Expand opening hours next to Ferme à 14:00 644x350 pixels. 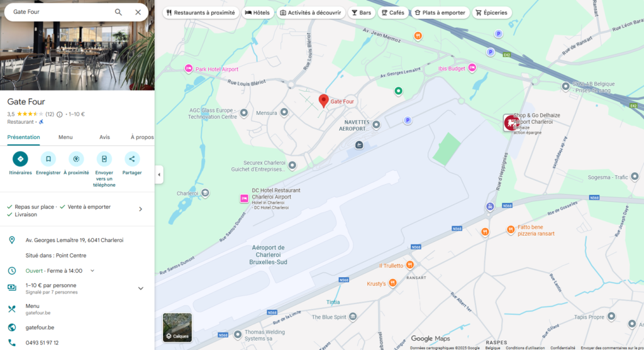[92, 271]
